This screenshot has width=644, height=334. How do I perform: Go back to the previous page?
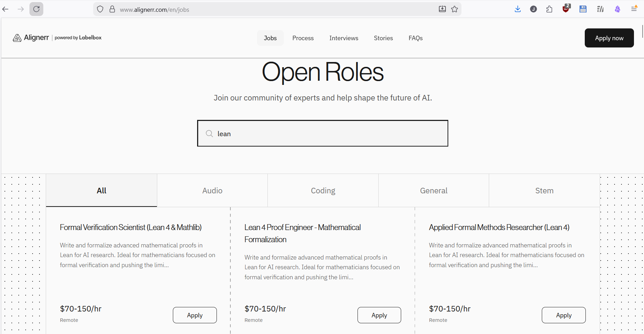click(x=6, y=9)
